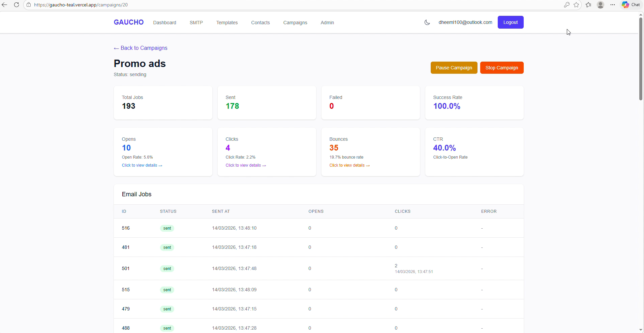Pause the Promo ads campaign
This screenshot has width=644, height=333.
click(454, 68)
